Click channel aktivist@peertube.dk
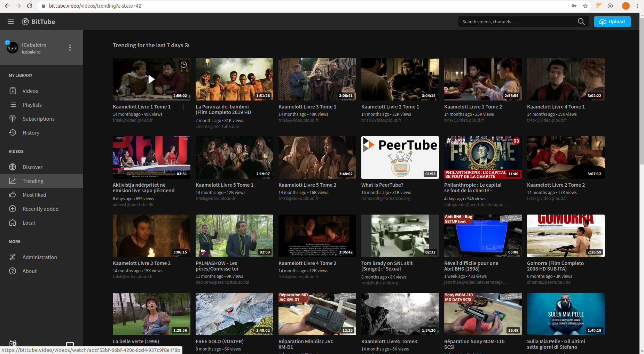This screenshot has width=644, height=354. coord(133,205)
